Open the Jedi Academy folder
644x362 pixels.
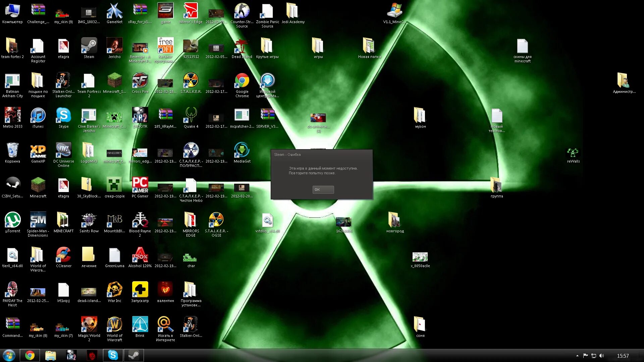(x=293, y=11)
